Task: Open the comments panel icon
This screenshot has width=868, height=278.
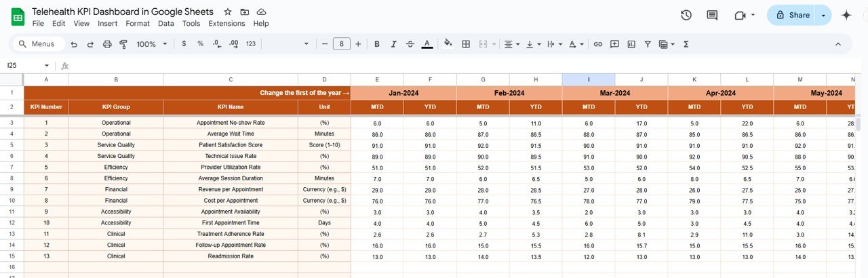Action: pos(712,15)
